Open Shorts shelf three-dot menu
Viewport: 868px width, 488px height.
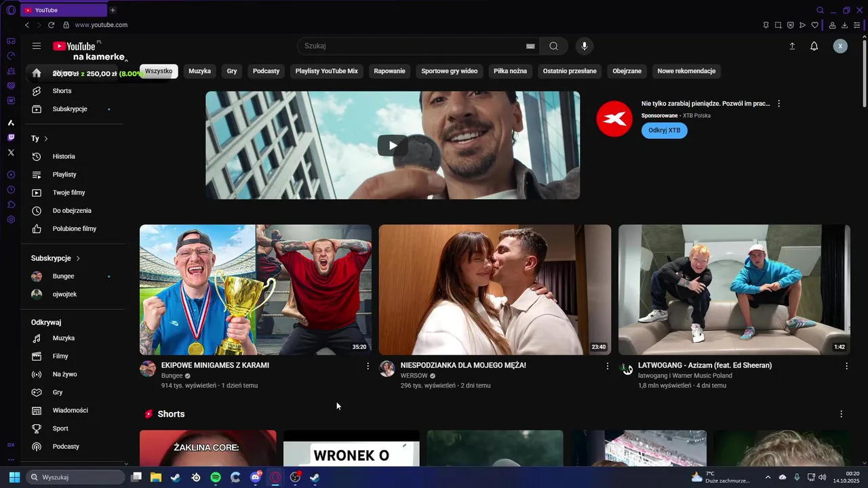pyautogui.click(x=842, y=414)
